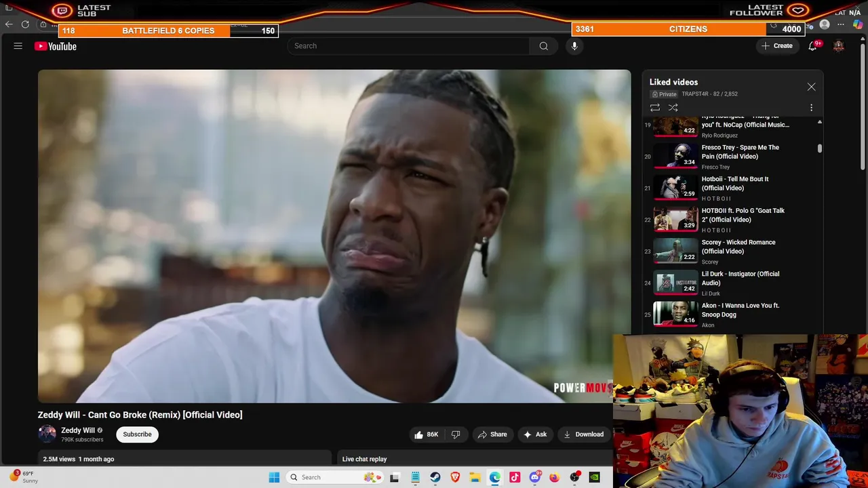Screen dimensions: 868x488
Task: Open Liked videos playlist options menu
Action: (811, 108)
